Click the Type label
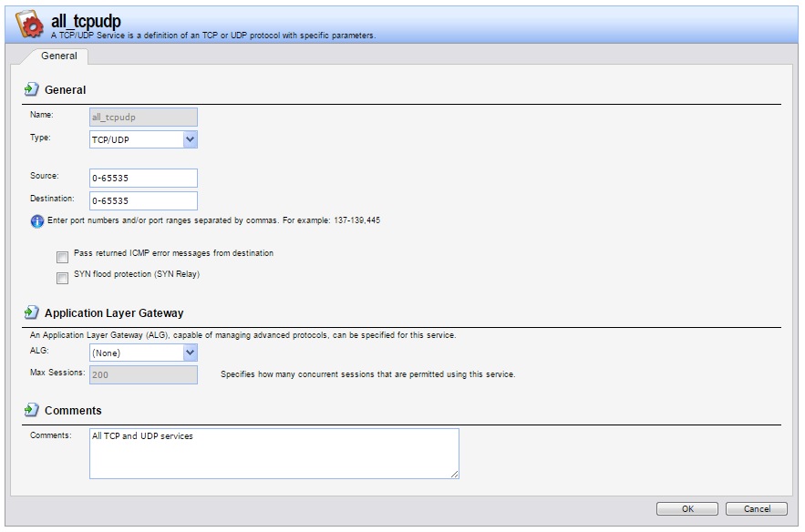Image resolution: width=805 pixels, height=532 pixels. click(40, 138)
